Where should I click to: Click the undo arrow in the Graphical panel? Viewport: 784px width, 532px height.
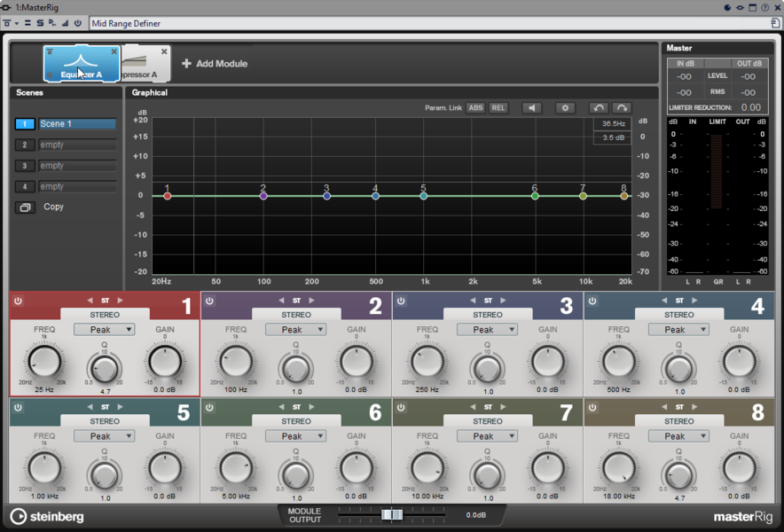pyautogui.click(x=599, y=108)
